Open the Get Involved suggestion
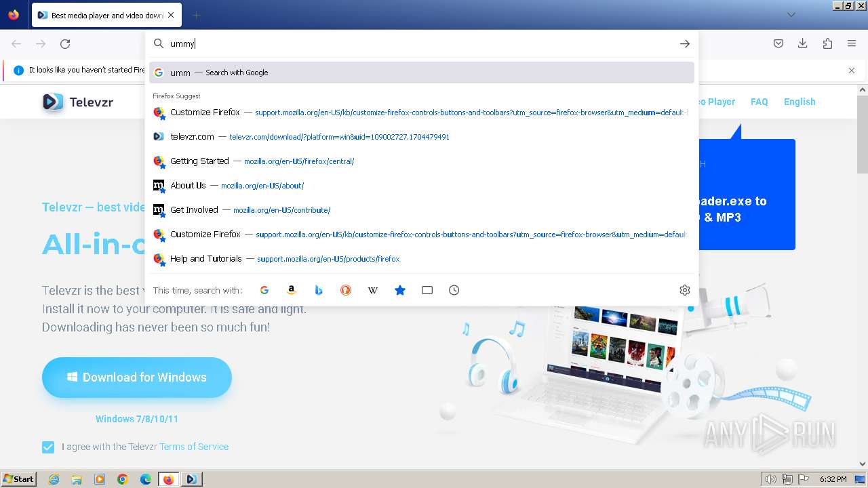This screenshot has width=868, height=488. [x=422, y=210]
